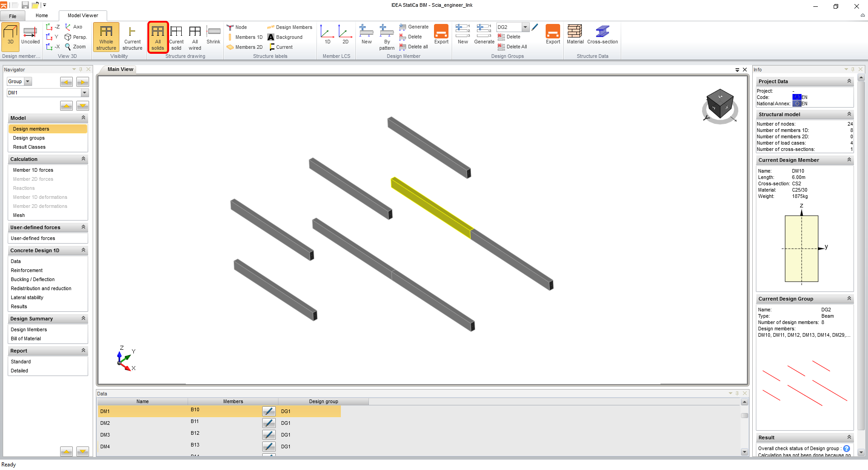Show Design Members labels
The image size is (868, 470).
(290, 27)
